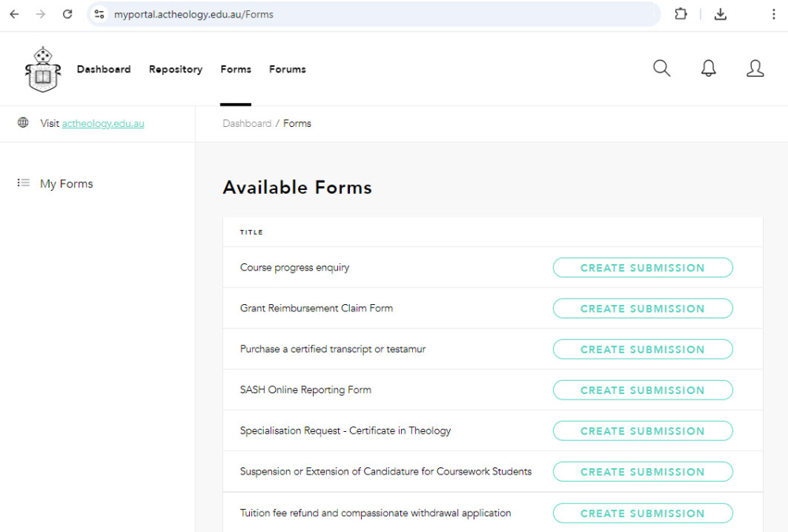
Task: Select My Forms in the sidebar
Action: point(66,183)
